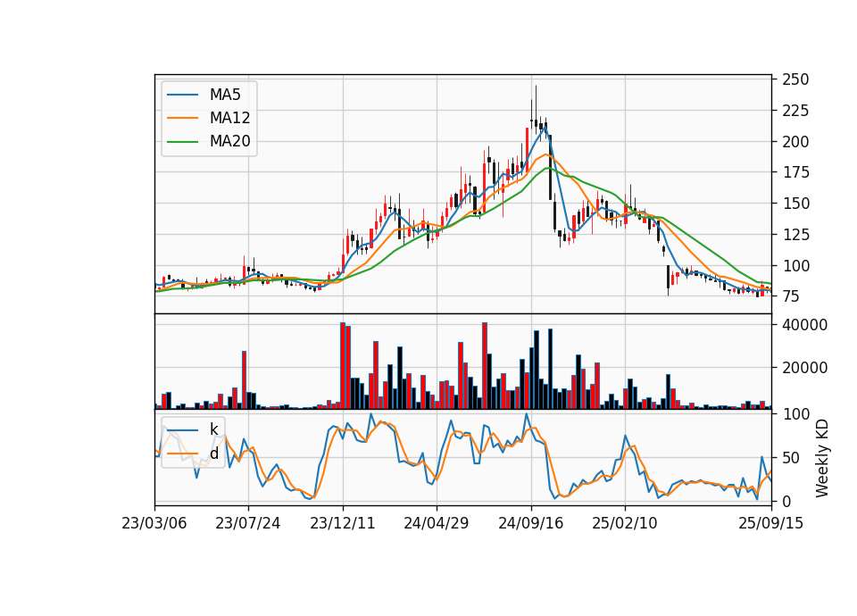Viewport: 857px width, 616px height.
Task: Click the 25/02/10 date tick label
Action: pyautogui.click(x=625, y=523)
